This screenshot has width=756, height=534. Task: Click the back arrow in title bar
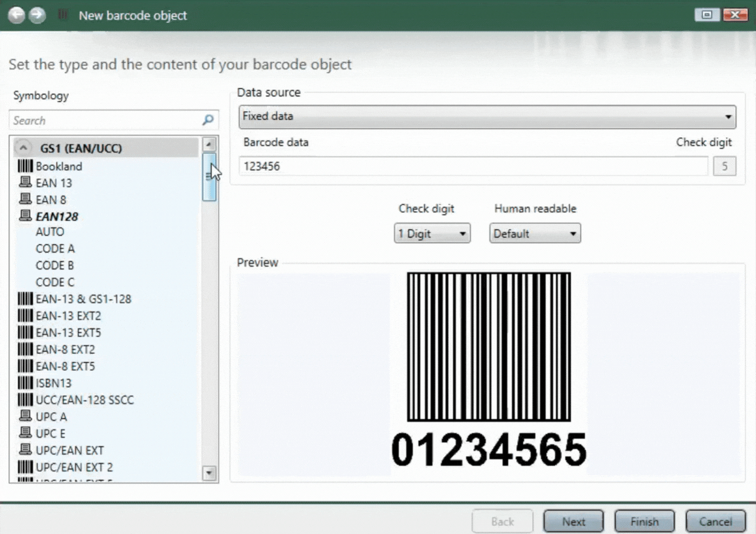pyautogui.click(x=16, y=15)
